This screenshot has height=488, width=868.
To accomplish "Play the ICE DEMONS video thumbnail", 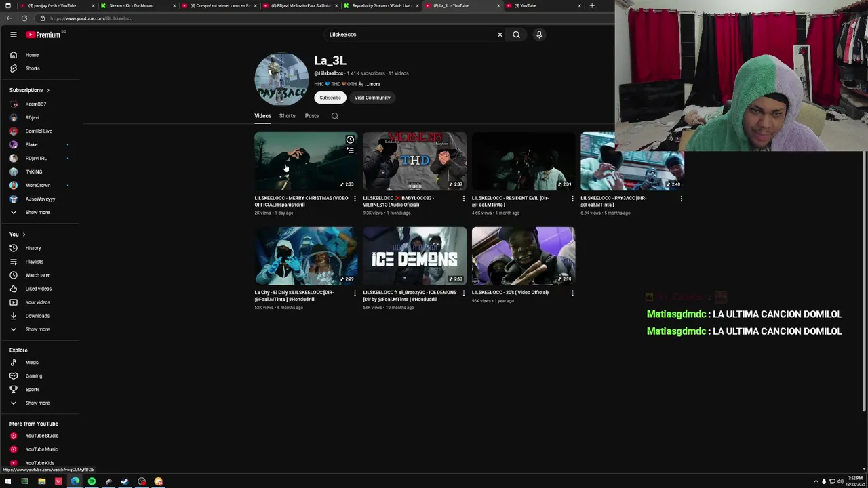I will click(x=414, y=256).
